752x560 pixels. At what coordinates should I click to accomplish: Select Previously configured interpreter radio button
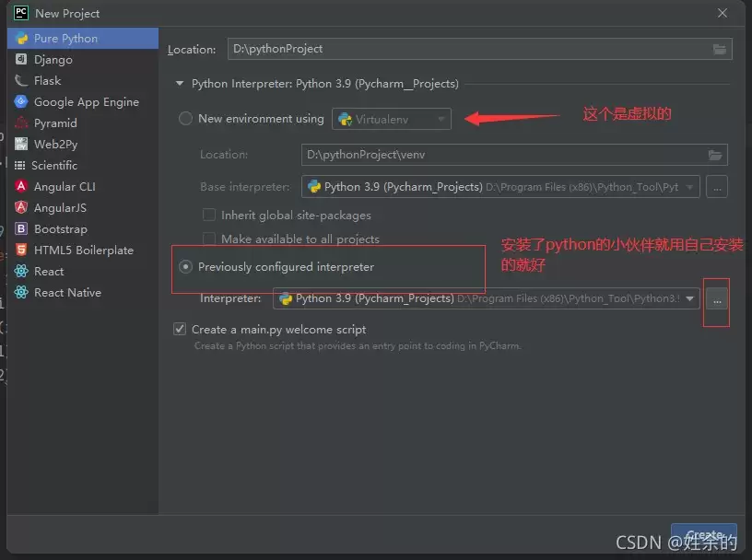[185, 266]
